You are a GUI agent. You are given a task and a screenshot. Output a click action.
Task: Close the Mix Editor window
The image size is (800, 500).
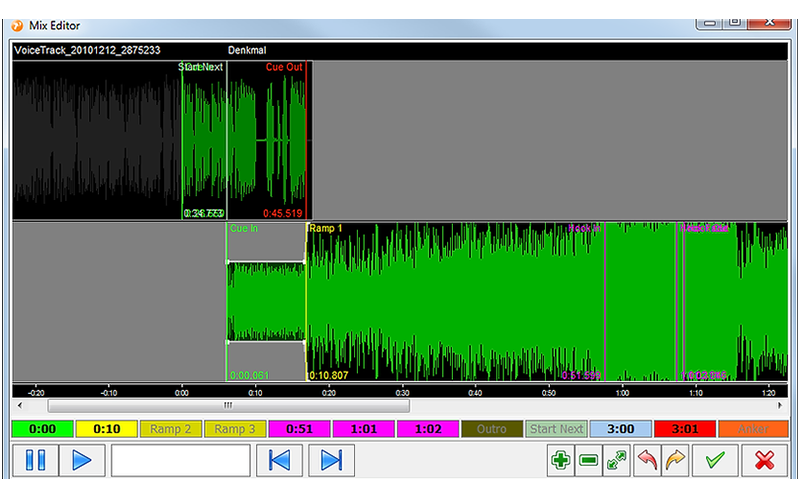769,23
